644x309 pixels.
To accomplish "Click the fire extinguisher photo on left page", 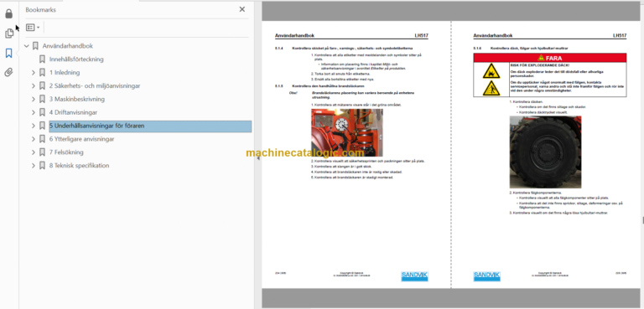I will 346,132.
